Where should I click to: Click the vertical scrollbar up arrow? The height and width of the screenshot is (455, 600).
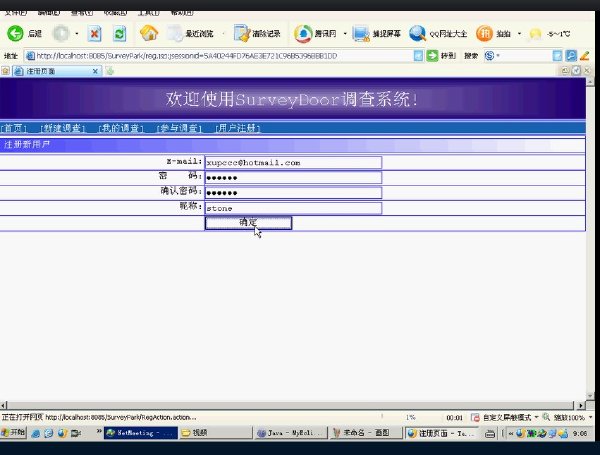point(590,82)
